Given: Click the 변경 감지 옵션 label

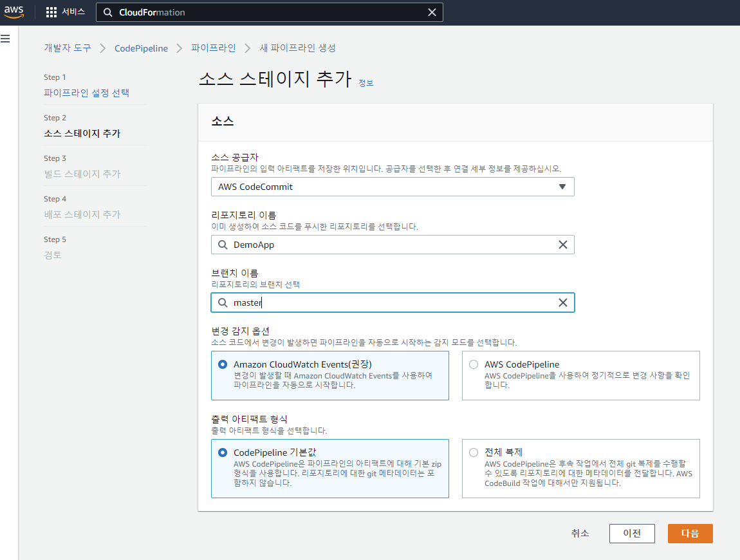Looking at the screenshot, I should 240,331.
